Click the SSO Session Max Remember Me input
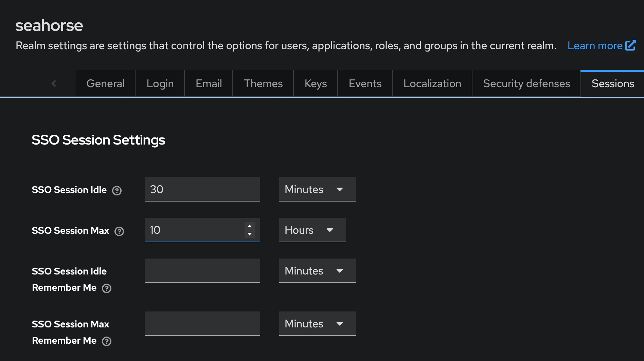 click(x=202, y=324)
